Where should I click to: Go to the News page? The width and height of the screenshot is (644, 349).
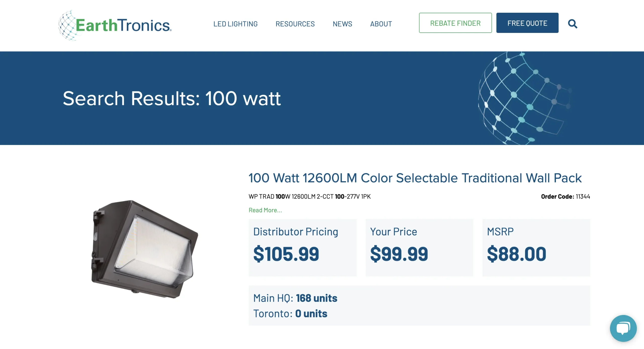(342, 24)
